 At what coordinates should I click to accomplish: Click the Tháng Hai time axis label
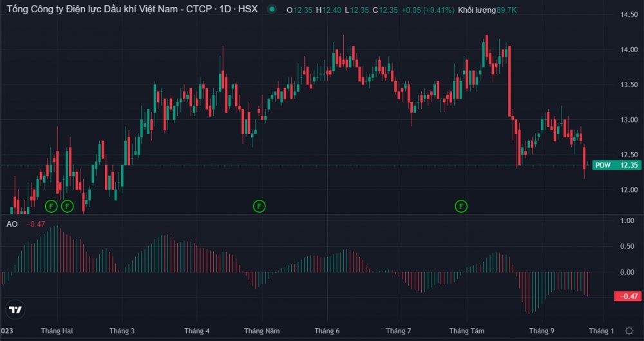point(57,331)
